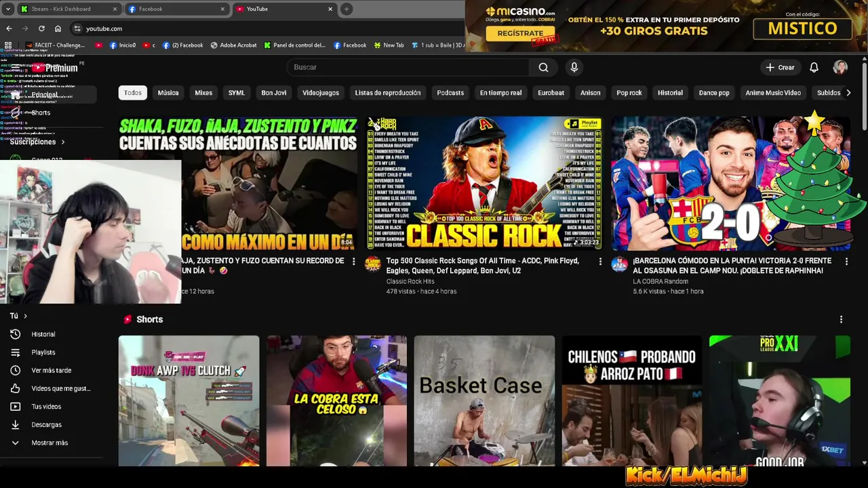Open the notifications bell
The height and width of the screenshot is (488, 868).
814,67
